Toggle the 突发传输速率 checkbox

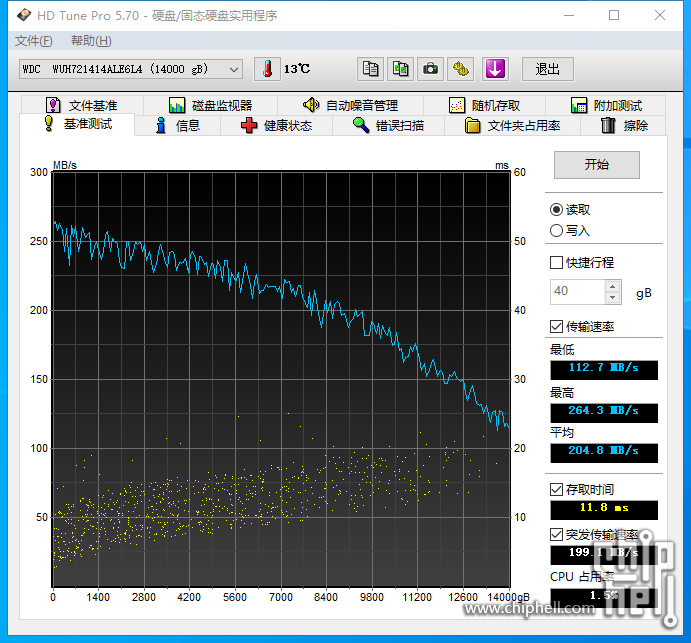(x=557, y=535)
